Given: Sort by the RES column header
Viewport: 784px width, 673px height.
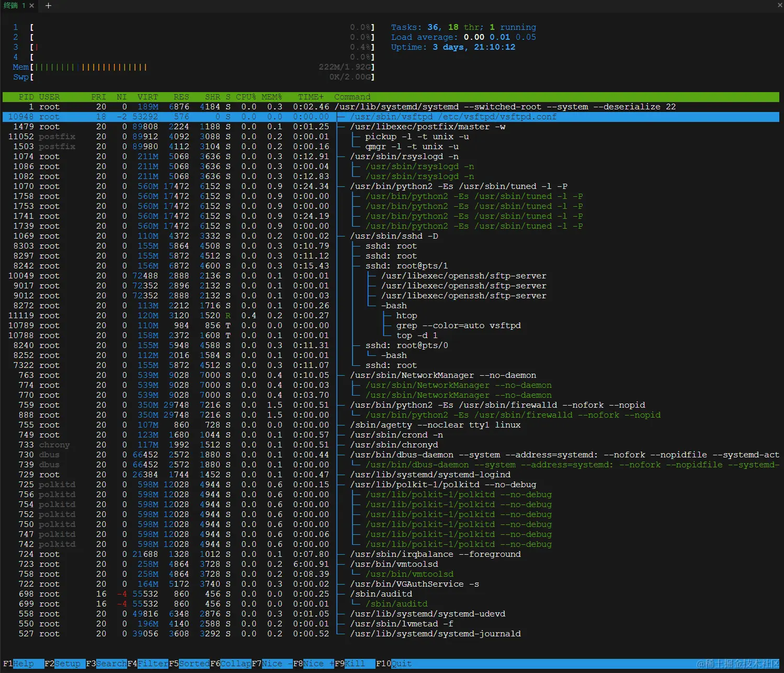Looking at the screenshot, I should pos(181,97).
